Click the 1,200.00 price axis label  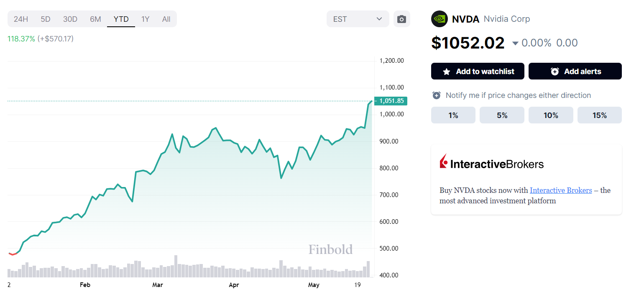pyautogui.click(x=391, y=61)
